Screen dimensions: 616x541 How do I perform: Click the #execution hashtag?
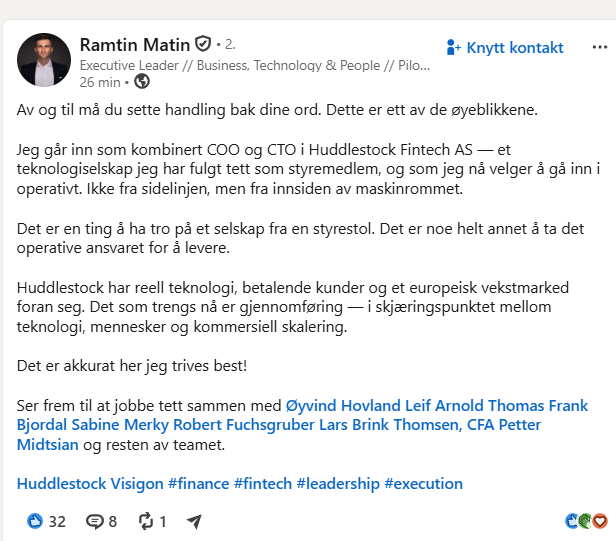pos(424,484)
